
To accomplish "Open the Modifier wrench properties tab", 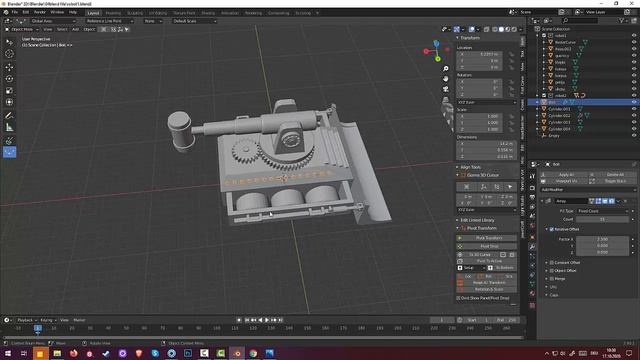I will [x=532, y=247].
